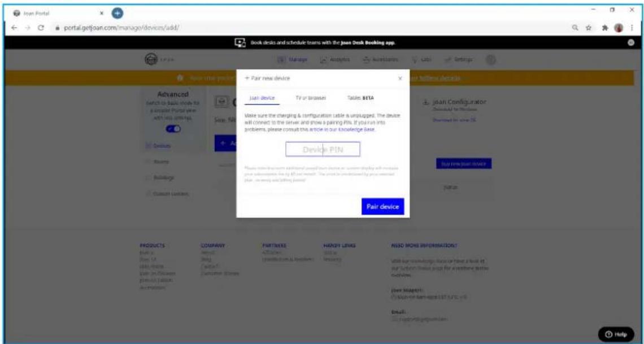Open the Analytics section

pos(335,59)
